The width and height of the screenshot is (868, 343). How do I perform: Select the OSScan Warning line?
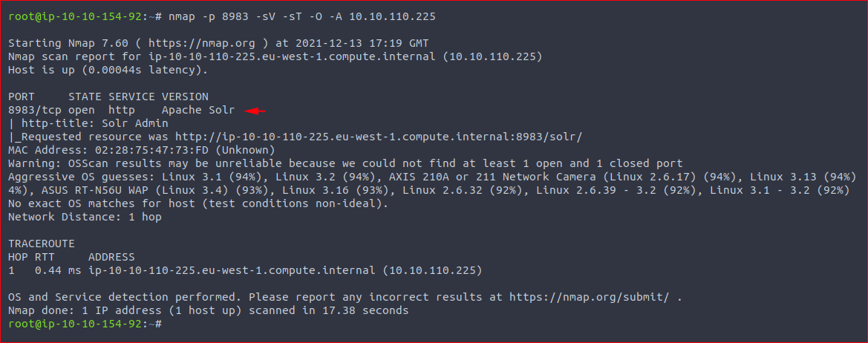[x=345, y=164]
